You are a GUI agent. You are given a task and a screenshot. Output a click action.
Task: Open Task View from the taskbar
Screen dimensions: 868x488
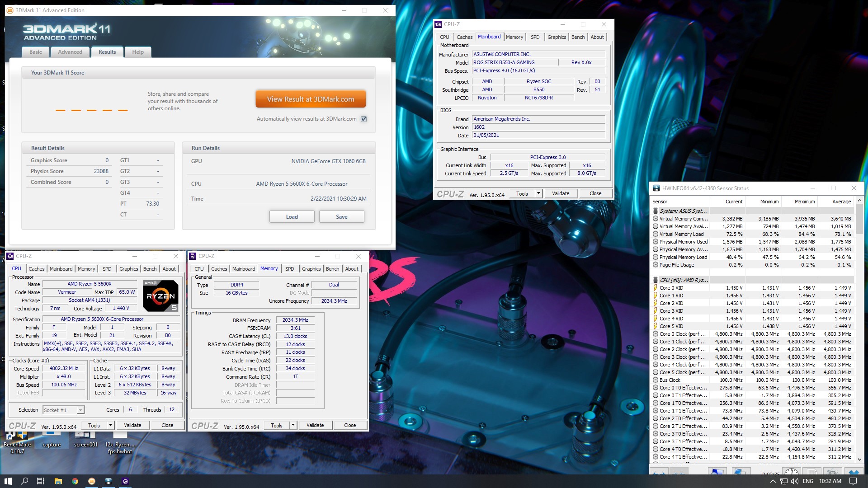41,481
